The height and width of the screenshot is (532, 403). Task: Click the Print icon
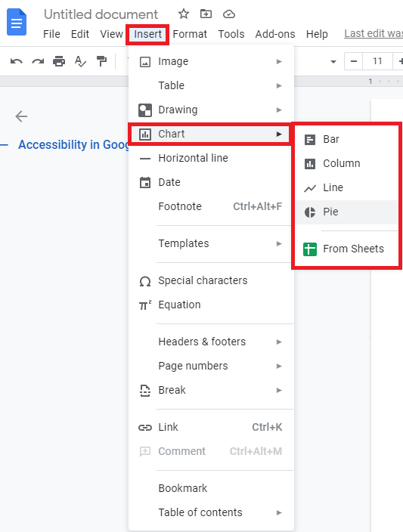coord(59,61)
